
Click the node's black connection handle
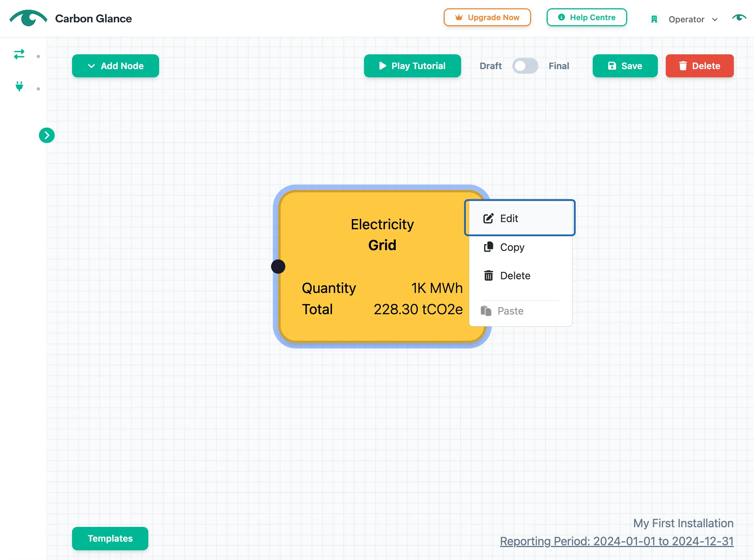(x=278, y=267)
